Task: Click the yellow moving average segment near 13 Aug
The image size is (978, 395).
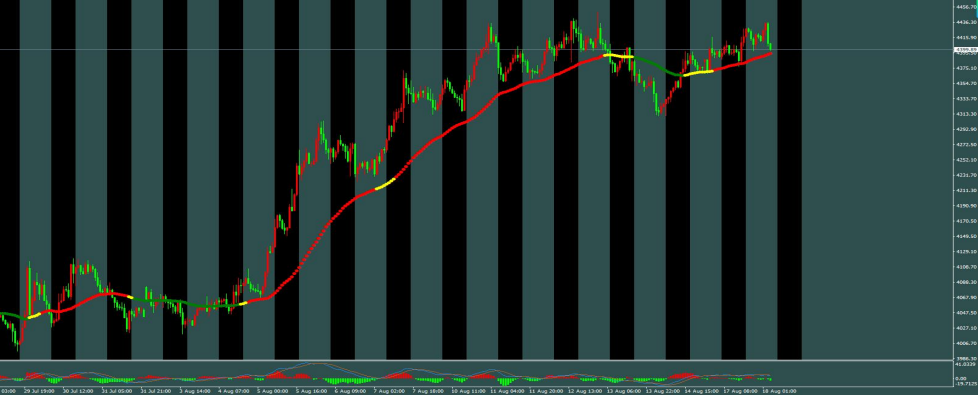Action: [x=619, y=56]
